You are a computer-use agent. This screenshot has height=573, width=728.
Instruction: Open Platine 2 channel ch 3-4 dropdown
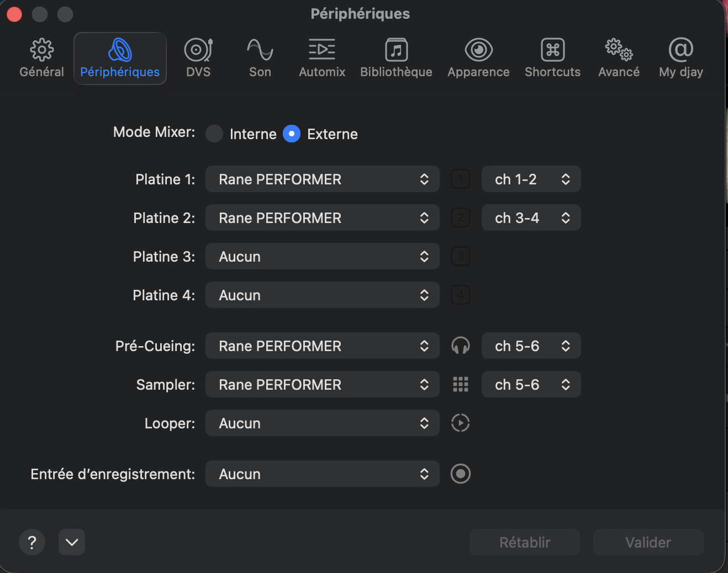click(531, 218)
